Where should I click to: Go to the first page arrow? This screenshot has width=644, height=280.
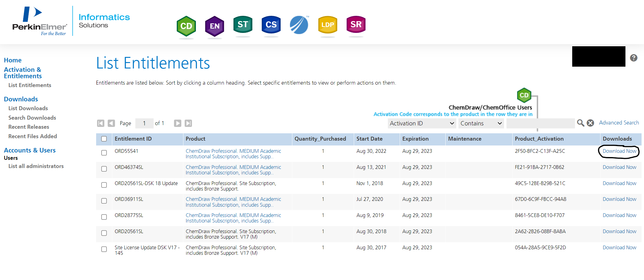click(x=101, y=123)
